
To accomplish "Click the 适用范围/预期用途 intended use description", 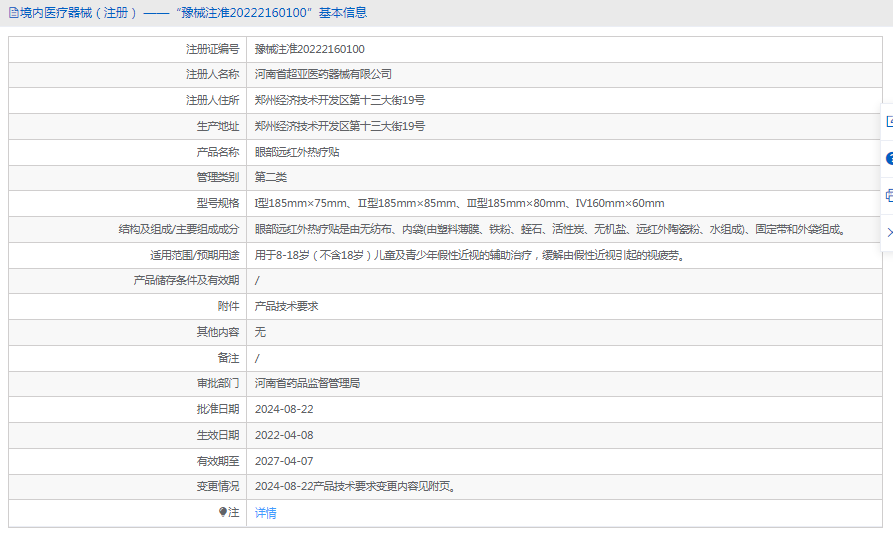I will (469, 255).
